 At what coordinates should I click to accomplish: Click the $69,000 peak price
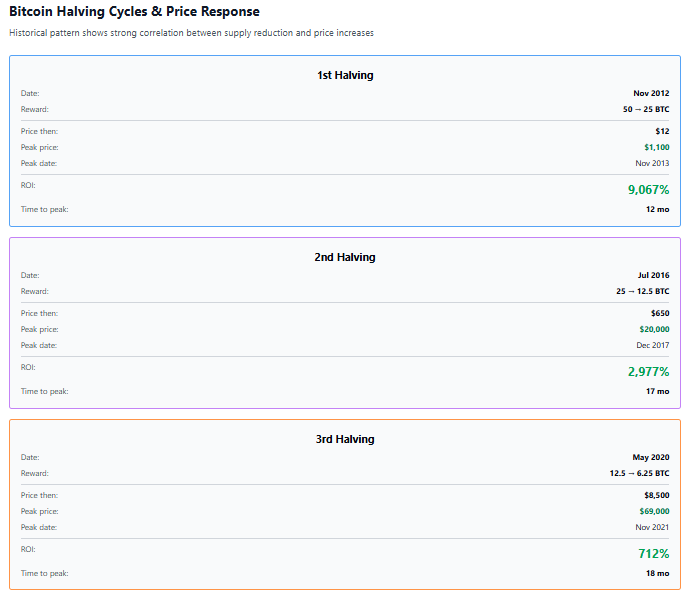[654, 511]
